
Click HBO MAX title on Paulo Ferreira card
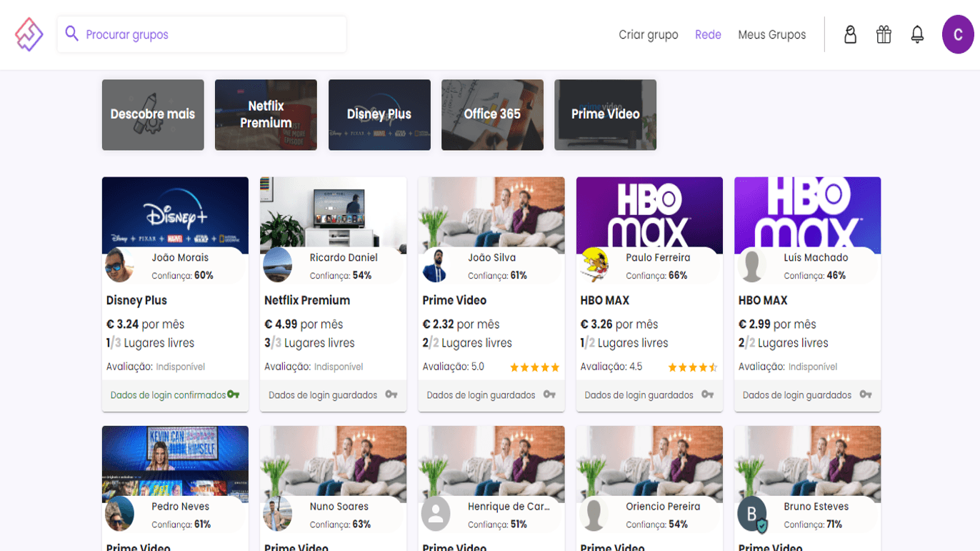[605, 300]
